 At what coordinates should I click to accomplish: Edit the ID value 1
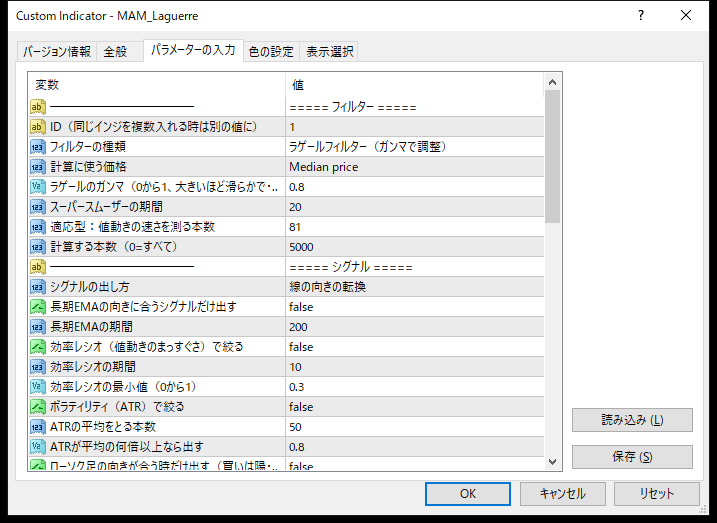[415, 127]
